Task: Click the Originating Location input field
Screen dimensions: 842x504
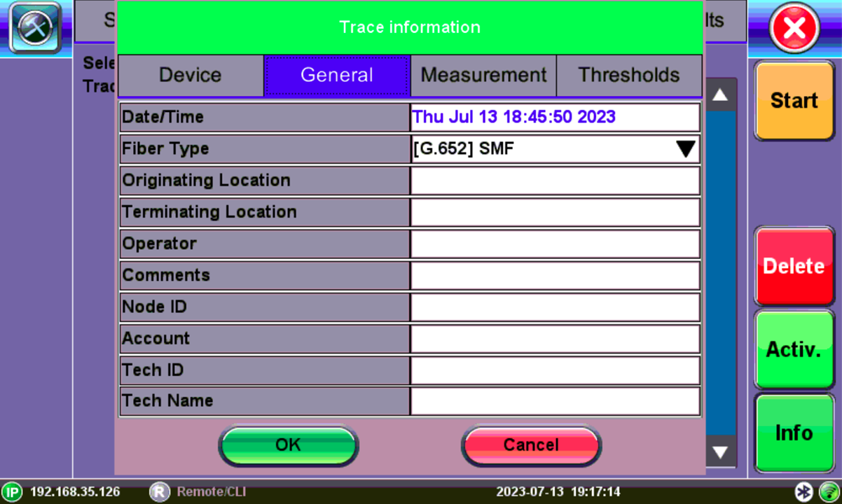Action: point(555,181)
